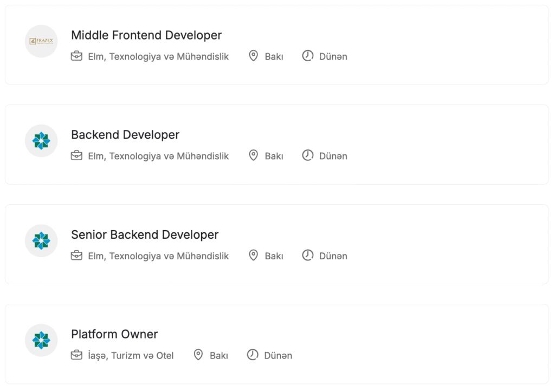
Task: Click briefcase icon in Middle Frontend Developer card
Action: coord(76,56)
